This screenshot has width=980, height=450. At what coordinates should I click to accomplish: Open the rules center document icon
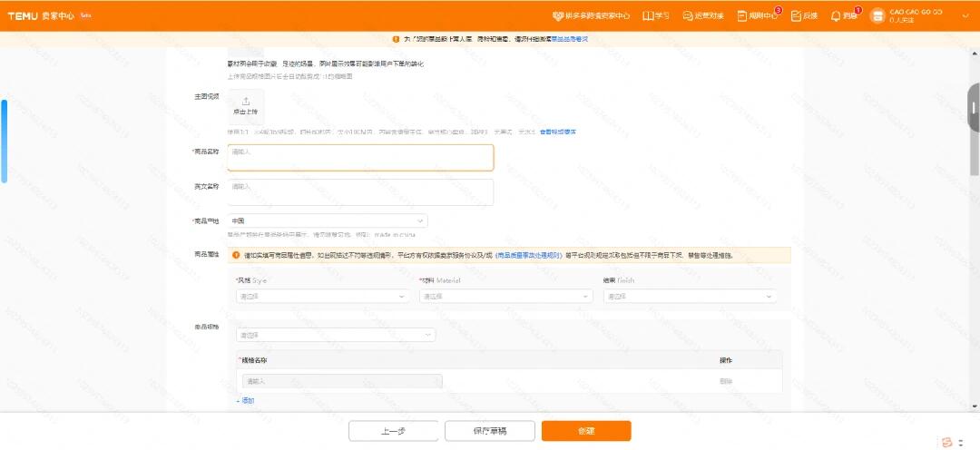[742, 15]
